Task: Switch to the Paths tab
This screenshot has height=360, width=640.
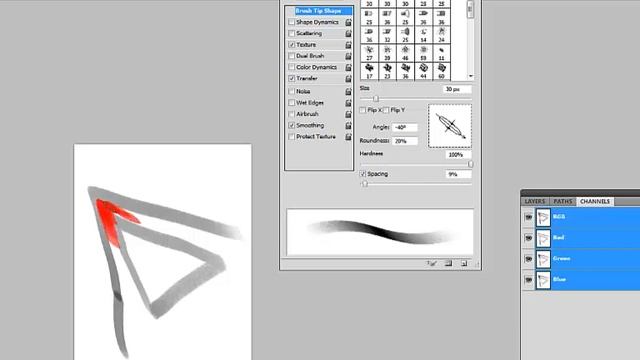Action: 563,202
